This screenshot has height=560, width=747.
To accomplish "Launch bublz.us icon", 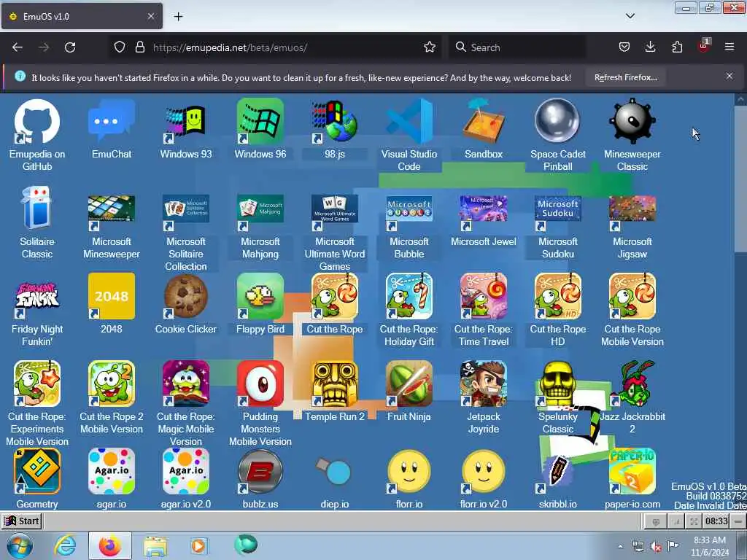I will pyautogui.click(x=260, y=472).
